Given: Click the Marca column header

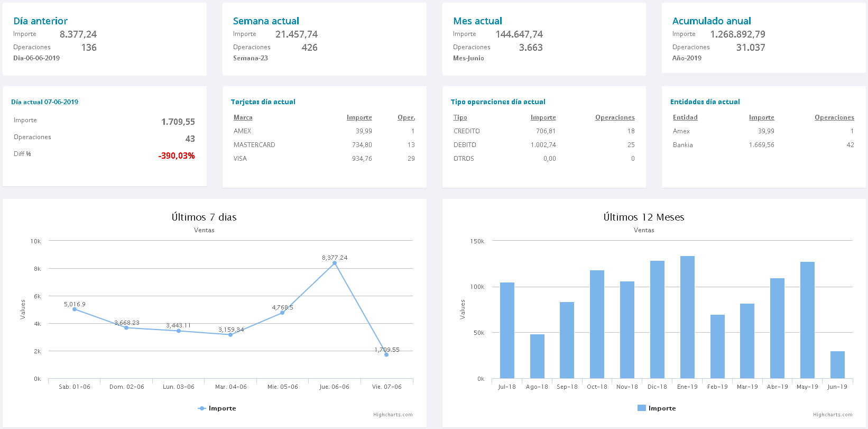Looking at the screenshot, I should tap(243, 117).
